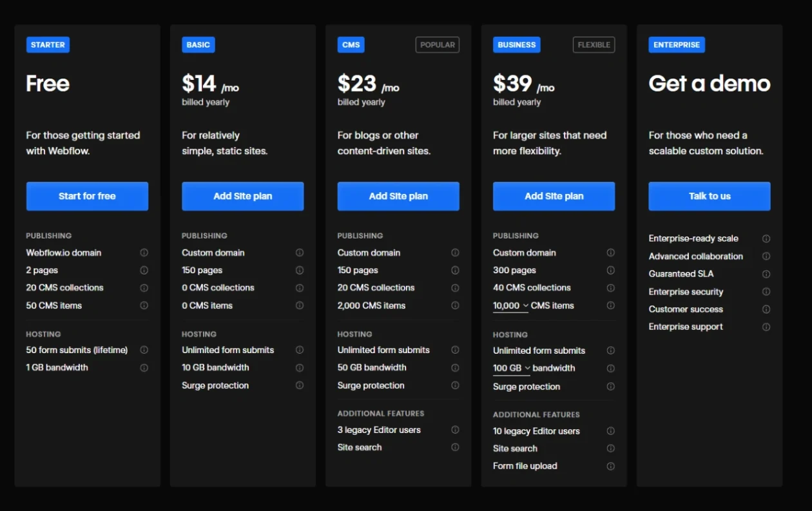The height and width of the screenshot is (511, 812).
Task: Click the Talk to us button
Action: point(710,196)
